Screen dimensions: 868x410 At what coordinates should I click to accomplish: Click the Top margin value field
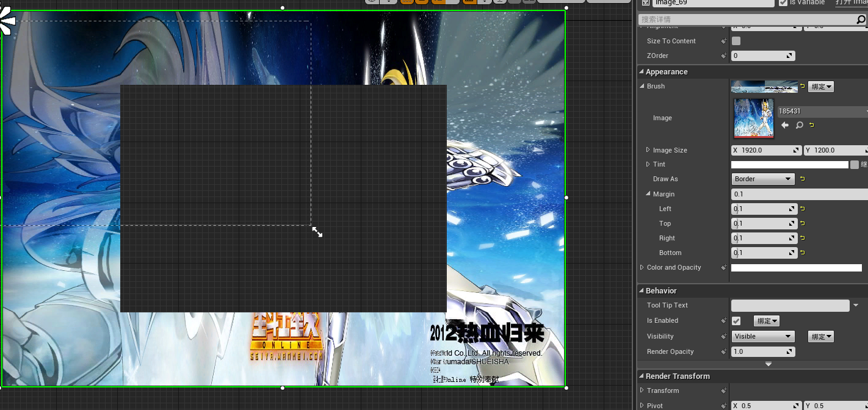coord(764,223)
